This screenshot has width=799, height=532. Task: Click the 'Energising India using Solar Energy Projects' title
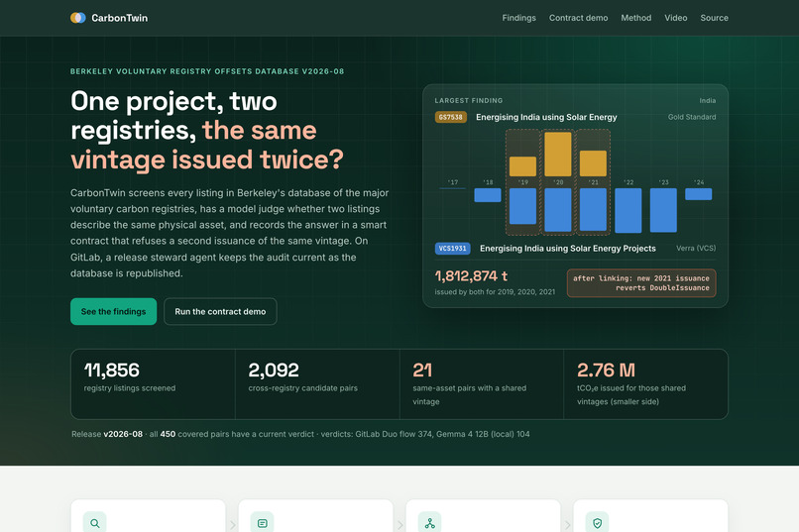pos(568,249)
